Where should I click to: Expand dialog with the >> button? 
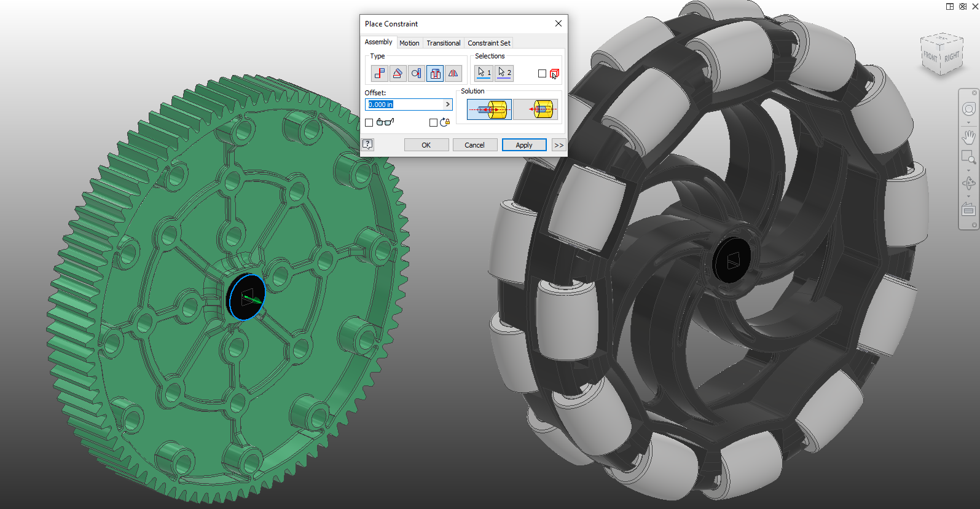pyautogui.click(x=559, y=145)
